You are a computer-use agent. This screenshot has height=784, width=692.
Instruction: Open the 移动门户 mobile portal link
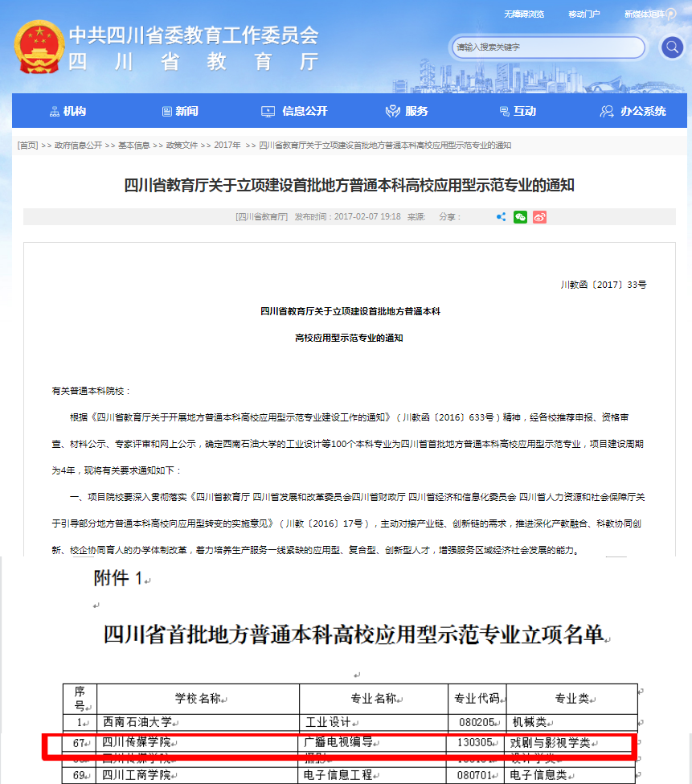pyautogui.click(x=583, y=14)
